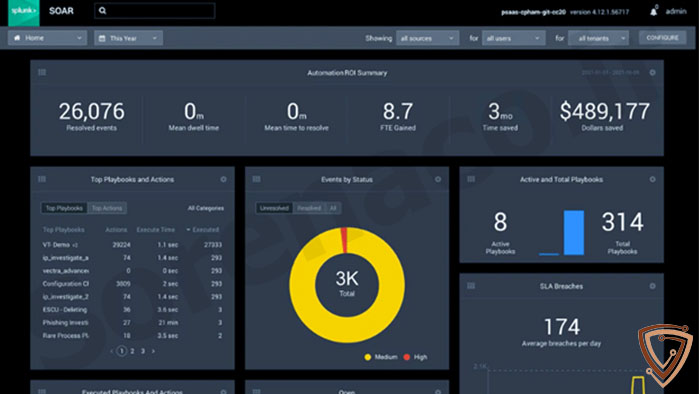
Task: Toggle the High legend entry
Action: pos(415,357)
